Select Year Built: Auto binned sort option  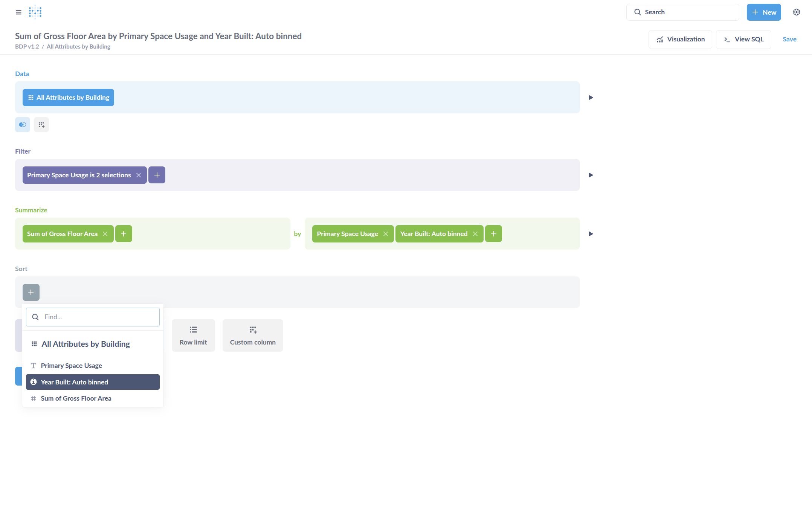(x=93, y=382)
